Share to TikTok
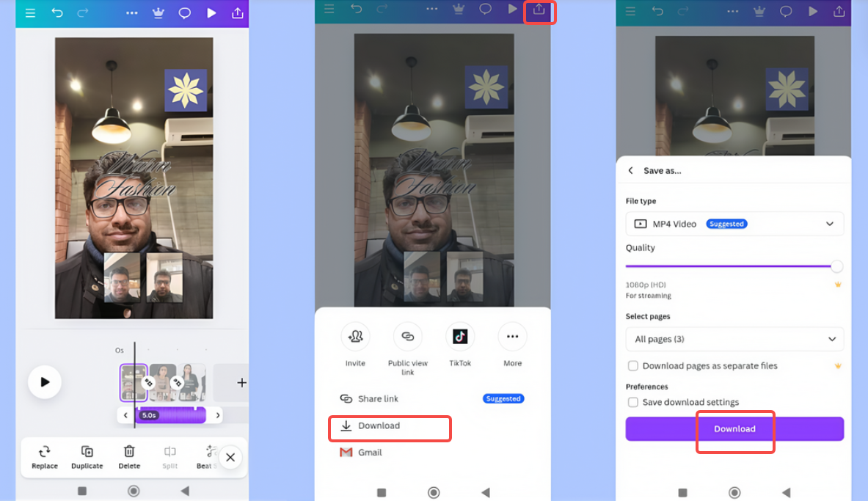Image resolution: width=868 pixels, height=501 pixels. tap(460, 344)
